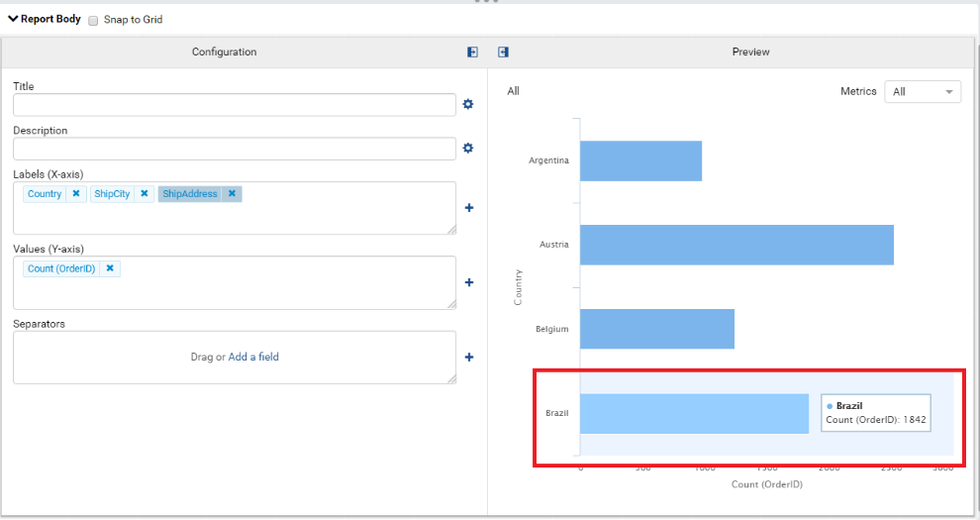
Task: Click the Labels (X-axis) drop area resize handle
Action: 451,230
